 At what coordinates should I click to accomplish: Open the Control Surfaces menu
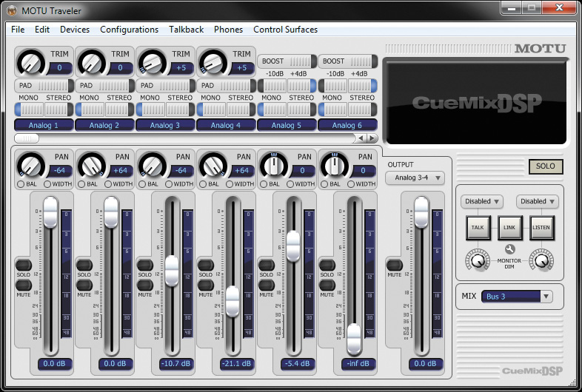click(285, 30)
